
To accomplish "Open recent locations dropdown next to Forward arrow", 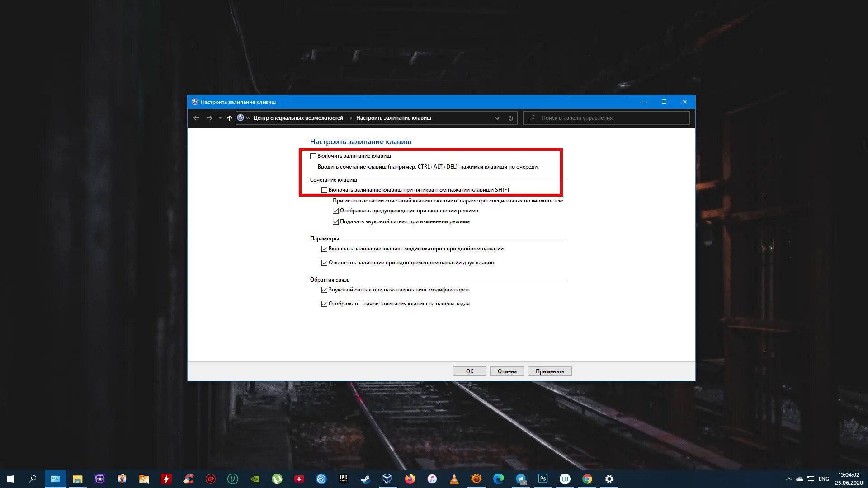I will (220, 118).
